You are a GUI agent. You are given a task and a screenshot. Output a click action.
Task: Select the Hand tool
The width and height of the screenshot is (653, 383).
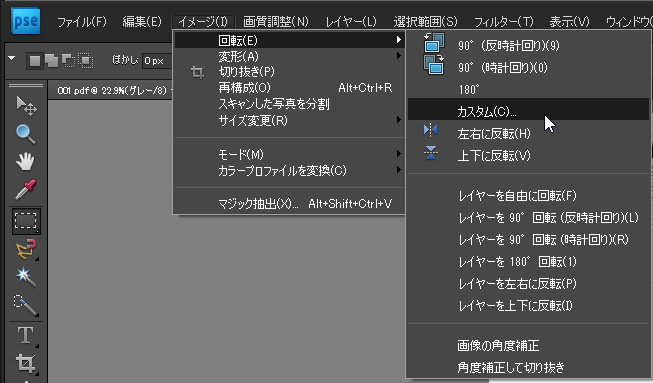(25, 162)
